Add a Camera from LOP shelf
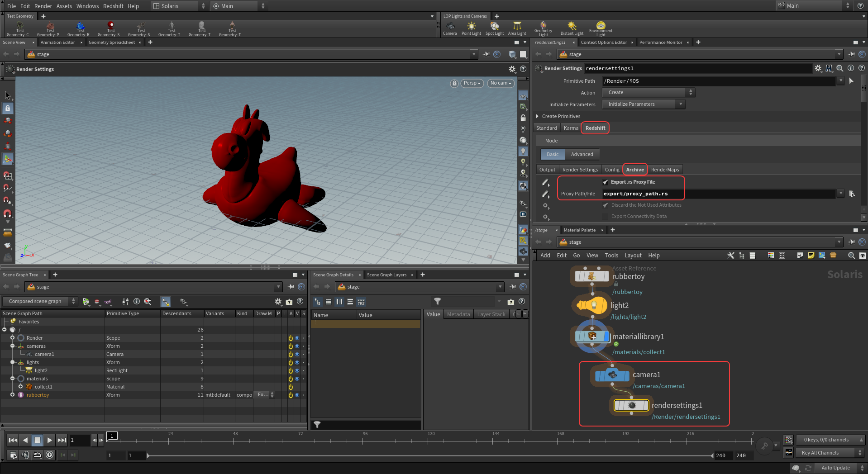The width and height of the screenshot is (868, 474). [x=450, y=28]
